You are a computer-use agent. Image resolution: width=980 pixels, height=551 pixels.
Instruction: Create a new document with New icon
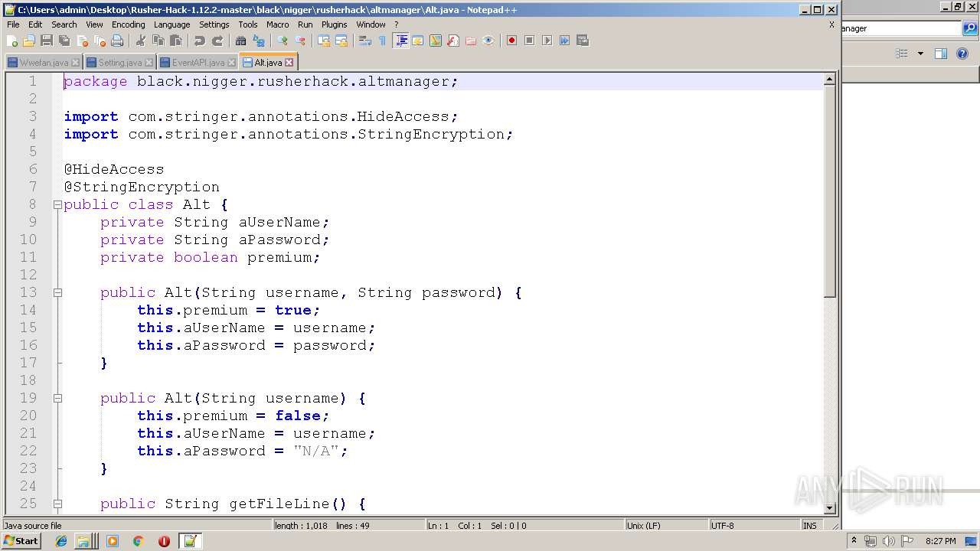point(12,41)
